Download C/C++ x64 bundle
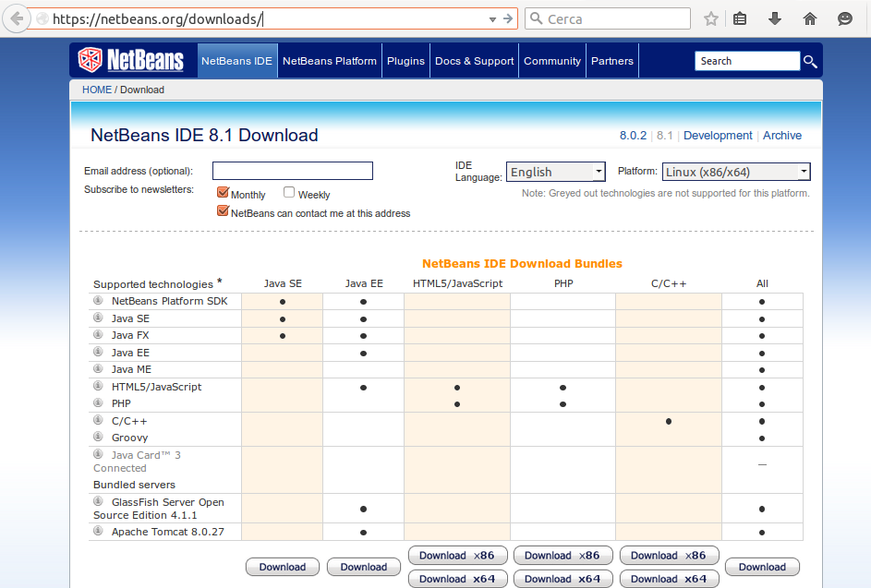This screenshot has height=588, width=871. (x=670, y=579)
